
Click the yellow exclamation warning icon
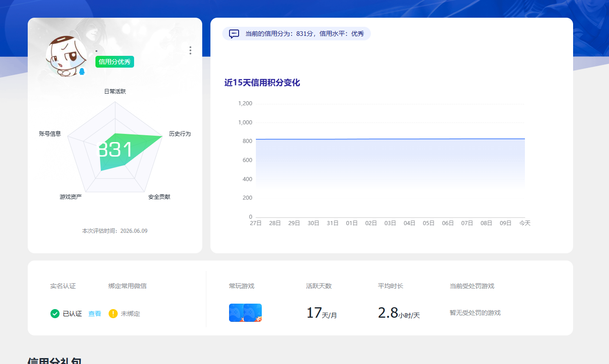[113, 314]
